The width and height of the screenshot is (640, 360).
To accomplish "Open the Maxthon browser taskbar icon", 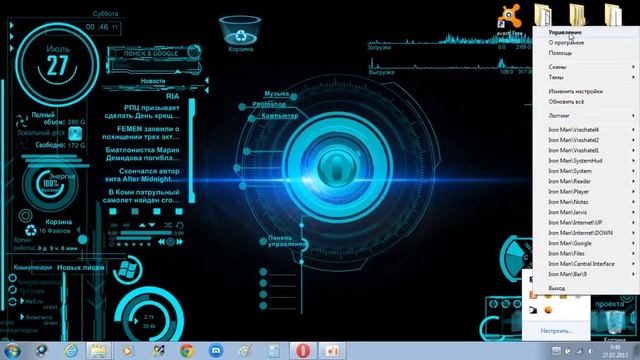I will click(216, 351).
